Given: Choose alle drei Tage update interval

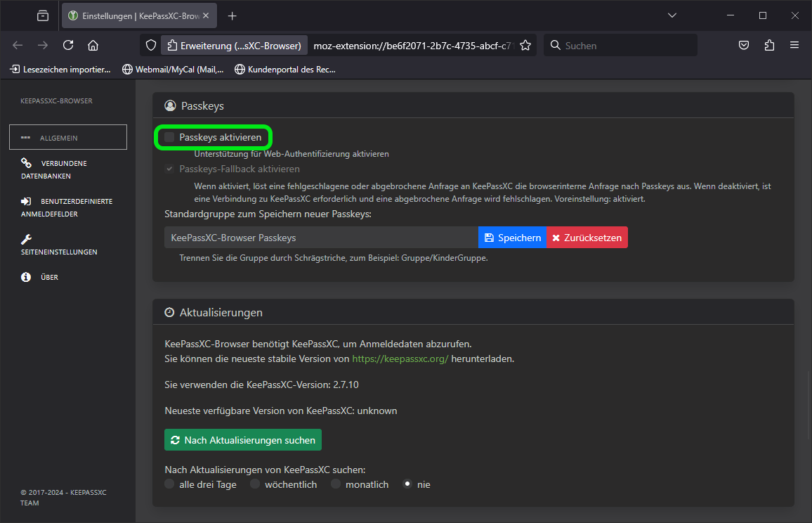Looking at the screenshot, I should [x=169, y=484].
